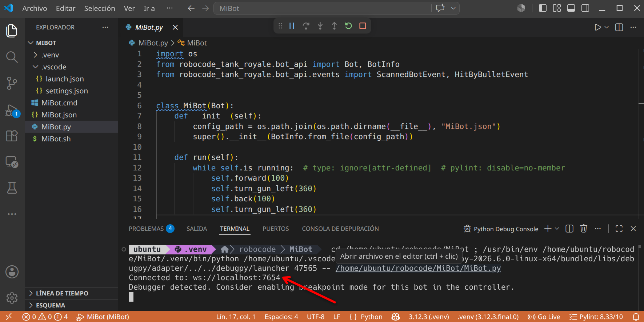Screen dimensions: 644x322
Task: Expand the LÍNEA DE TIEMPO section
Action: pos(71,293)
